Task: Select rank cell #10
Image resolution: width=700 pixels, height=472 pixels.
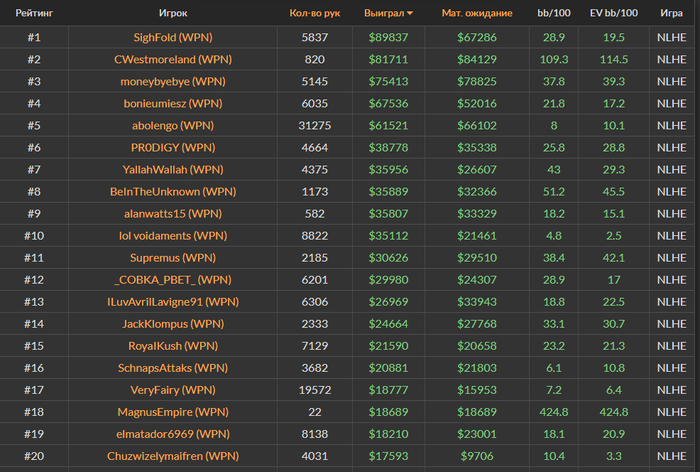Action: coord(34,235)
